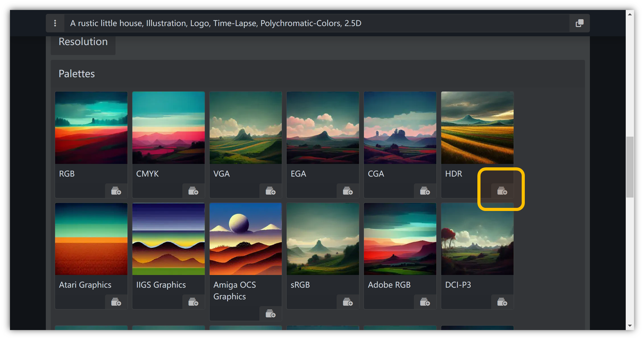Select the Amiga OCS Graphics thumbnail image

point(246,239)
